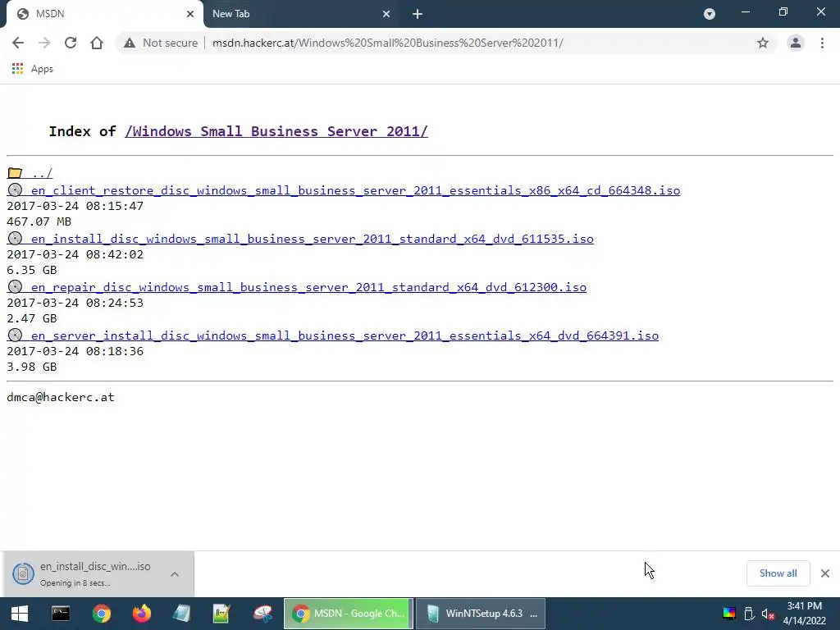Image resolution: width=840 pixels, height=630 pixels.
Task: Click the 2017-03-24 08:18:36 timestamp
Action: [75, 351]
